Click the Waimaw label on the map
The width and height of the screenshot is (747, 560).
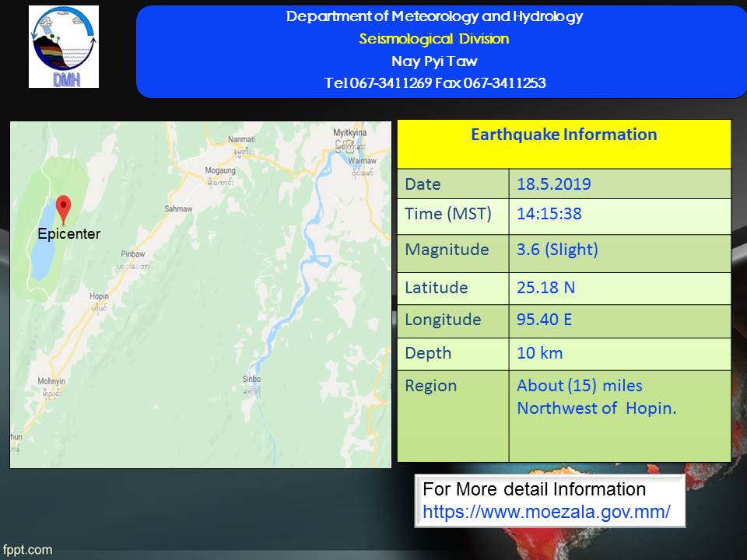(x=362, y=161)
